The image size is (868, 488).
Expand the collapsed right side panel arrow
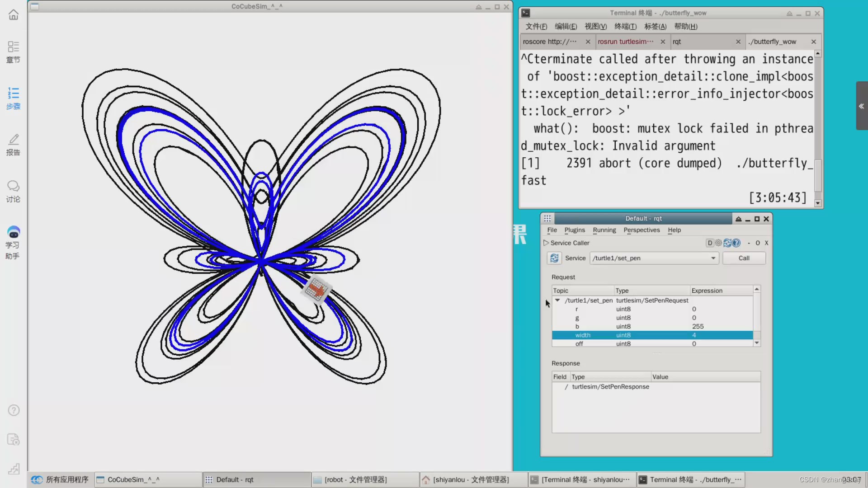[x=861, y=106]
